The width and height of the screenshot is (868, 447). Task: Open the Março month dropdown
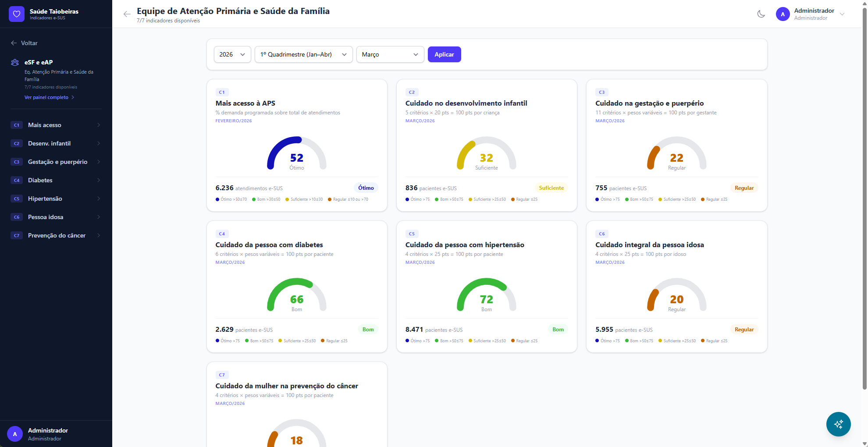(x=390, y=54)
